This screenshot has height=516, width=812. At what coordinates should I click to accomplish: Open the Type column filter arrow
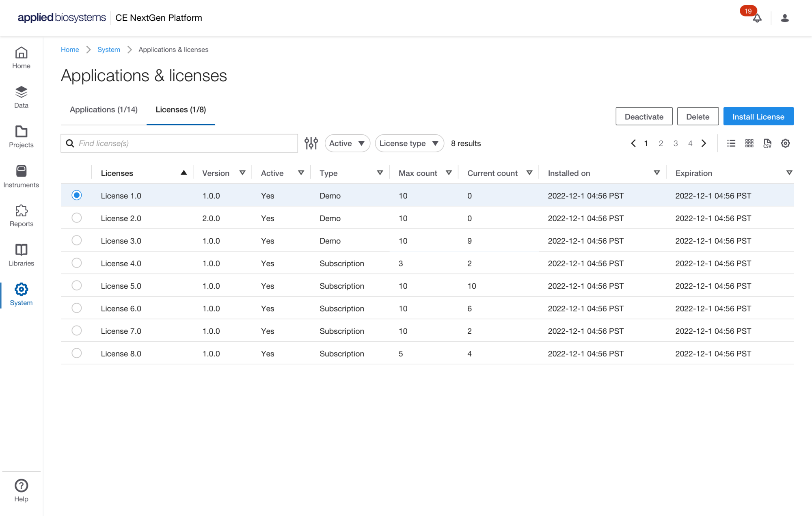tap(380, 173)
